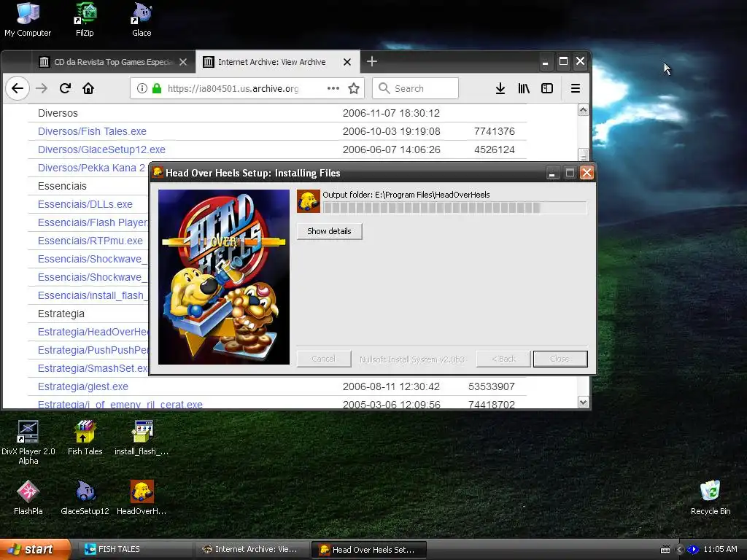Click the setup title bar dog icon
This screenshot has width=747, height=560.
pyautogui.click(x=158, y=172)
